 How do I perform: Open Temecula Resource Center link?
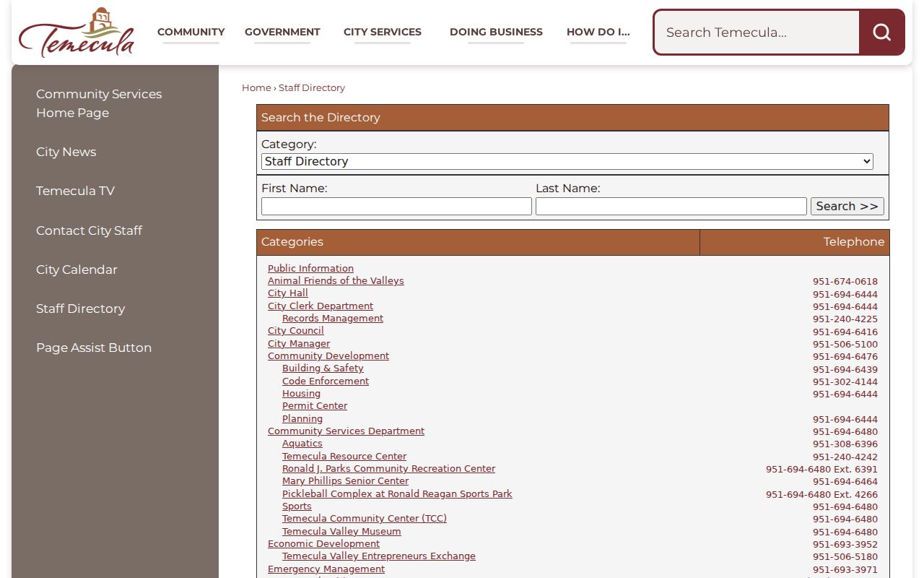pos(344,456)
